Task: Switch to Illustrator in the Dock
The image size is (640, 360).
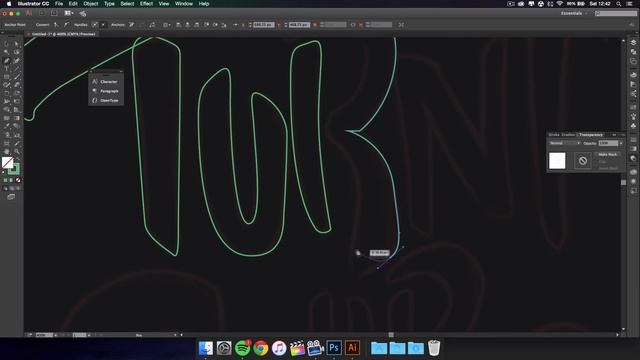Action: [x=353, y=348]
